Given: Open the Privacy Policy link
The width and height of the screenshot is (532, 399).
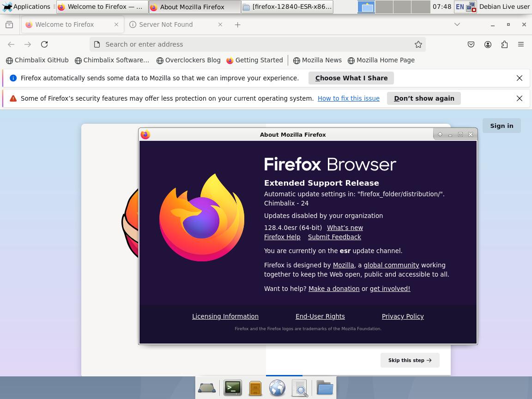Looking at the screenshot, I should click(x=403, y=316).
